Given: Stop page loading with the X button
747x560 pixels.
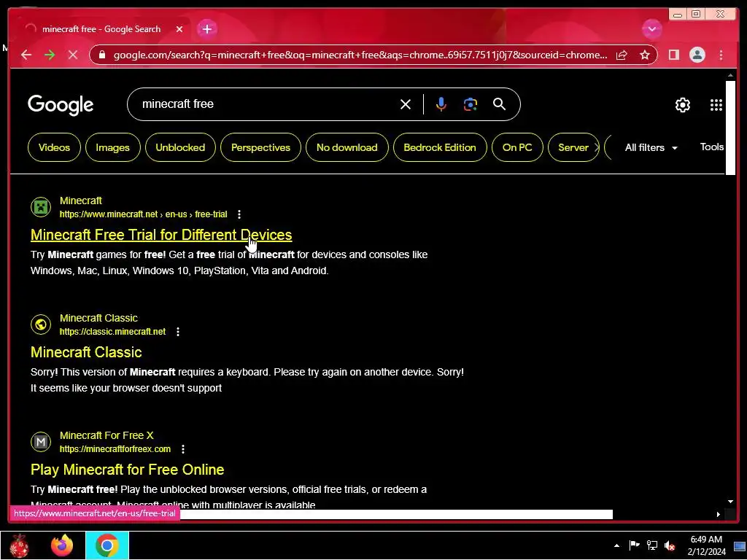Looking at the screenshot, I should (x=73, y=55).
